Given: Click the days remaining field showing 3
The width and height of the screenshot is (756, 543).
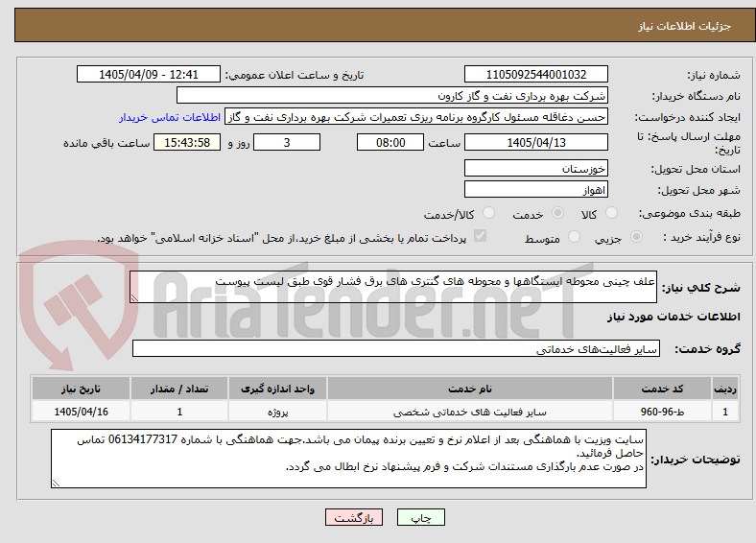Looking at the screenshot, I should coord(287,142).
